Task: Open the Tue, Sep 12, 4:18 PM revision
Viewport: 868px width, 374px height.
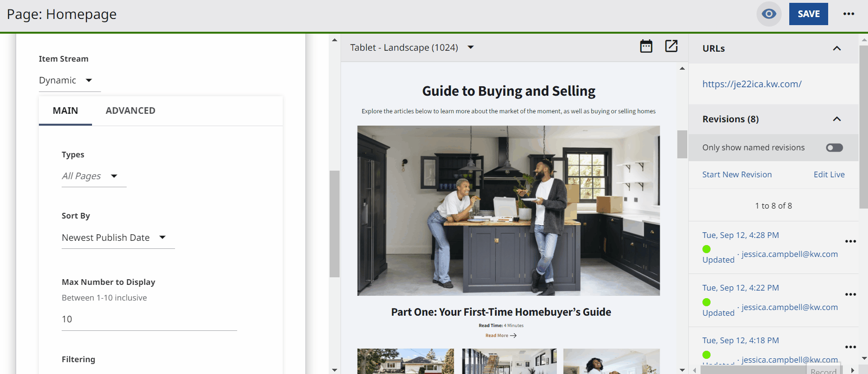Action: (740, 340)
